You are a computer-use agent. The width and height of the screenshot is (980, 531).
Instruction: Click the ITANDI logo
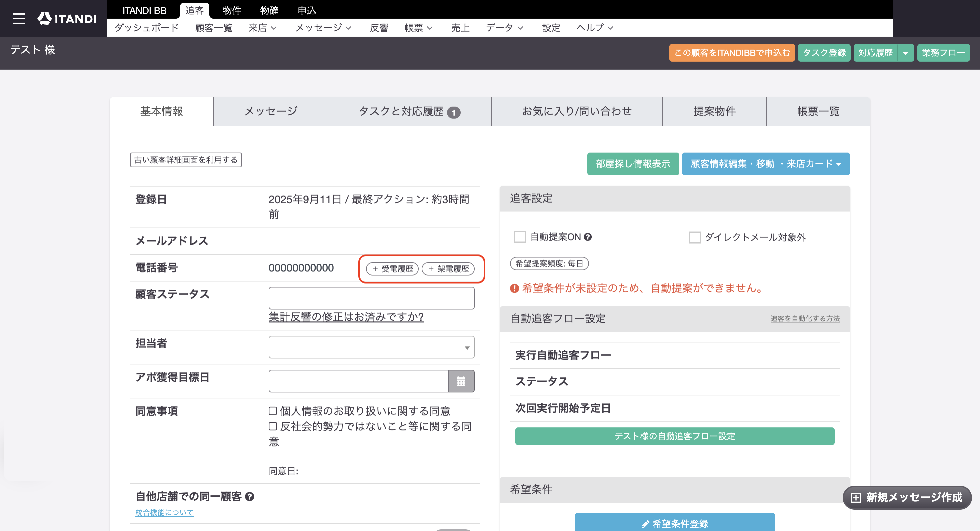click(x=67, y=18)
